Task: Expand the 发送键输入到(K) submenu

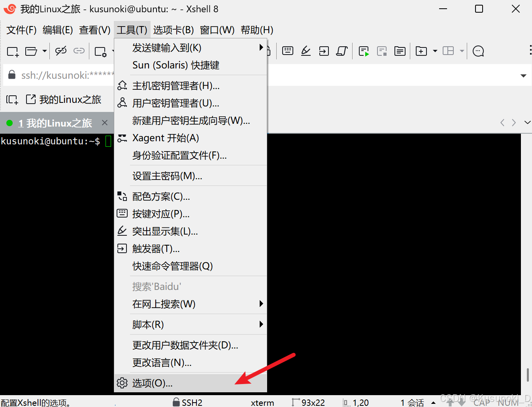Action: pyautogui.click(x=191, y=48)
